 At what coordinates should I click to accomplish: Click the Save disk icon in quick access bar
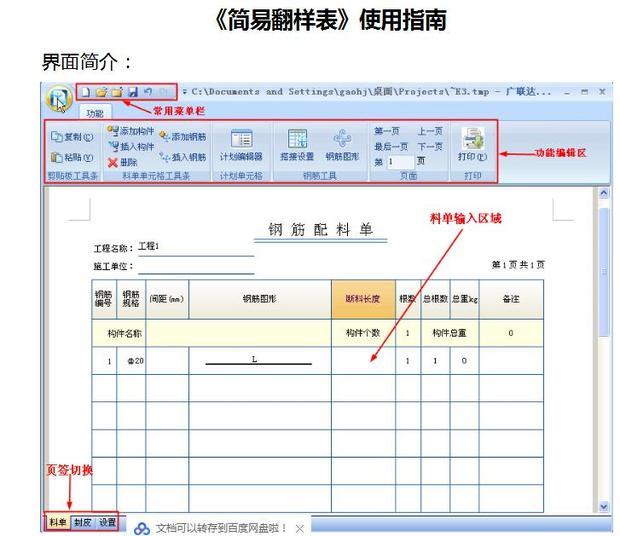[132, 92]
